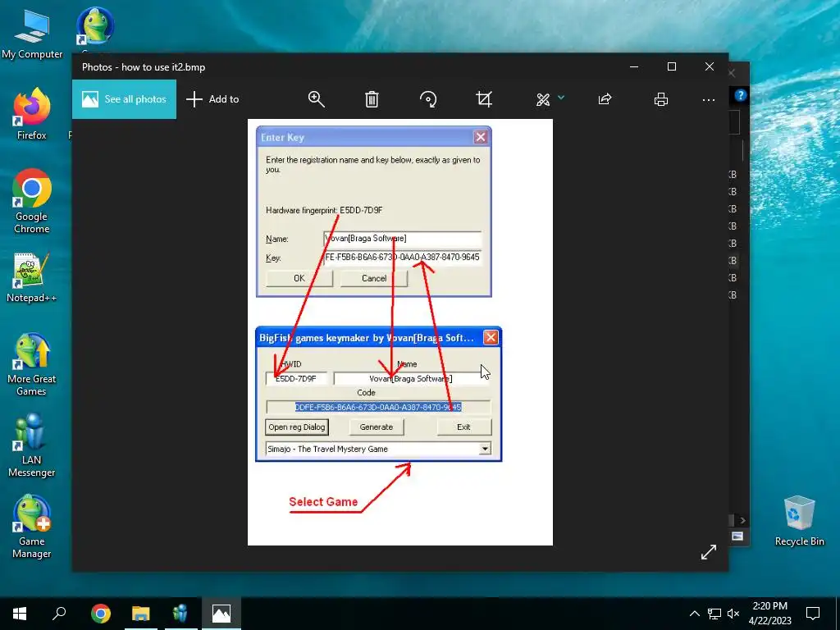Select the Photos app taskbar icon
Viewport: 840px width, 630px height.
(221, 614)
